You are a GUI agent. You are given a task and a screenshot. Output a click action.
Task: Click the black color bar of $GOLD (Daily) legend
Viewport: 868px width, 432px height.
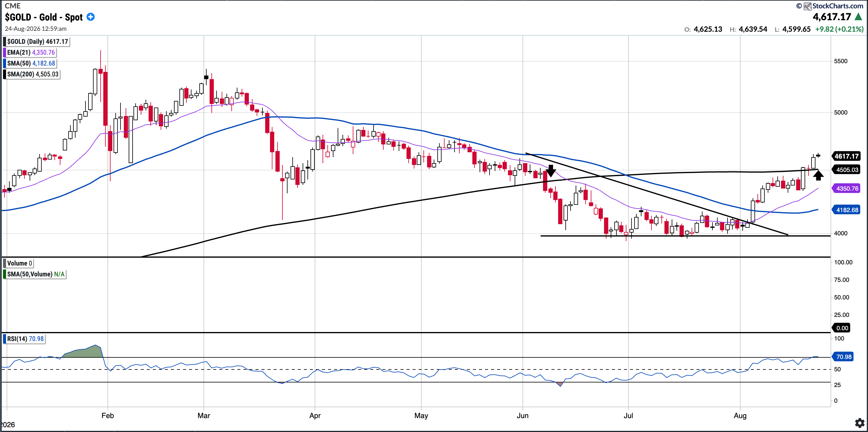[x=5, y=41]
